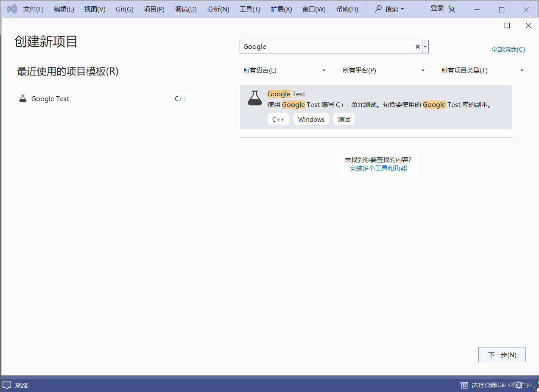Open the 编辑(E) menu

(64, 9)
